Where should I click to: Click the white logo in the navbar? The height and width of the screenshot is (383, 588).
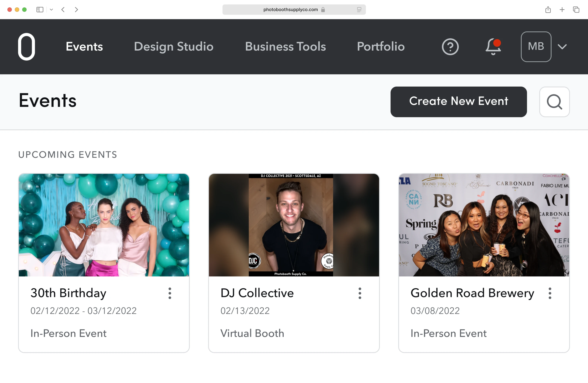[x=26, y=47]
